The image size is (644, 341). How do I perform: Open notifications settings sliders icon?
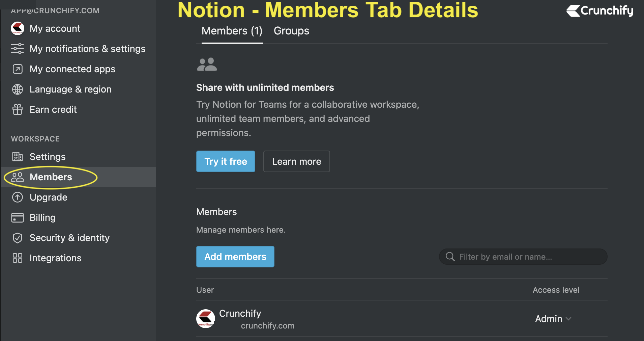tap(18, 49)
